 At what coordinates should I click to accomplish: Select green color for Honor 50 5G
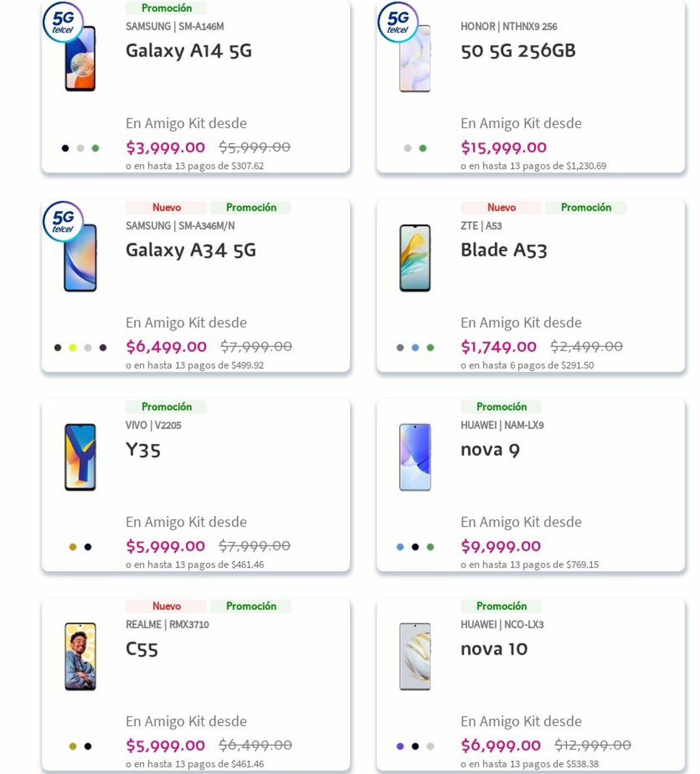pos(423,148)
